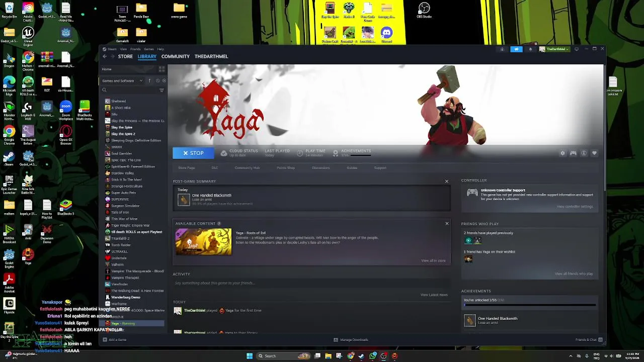Open View Latest News link

pyautogui.click(x=434, y=295)
